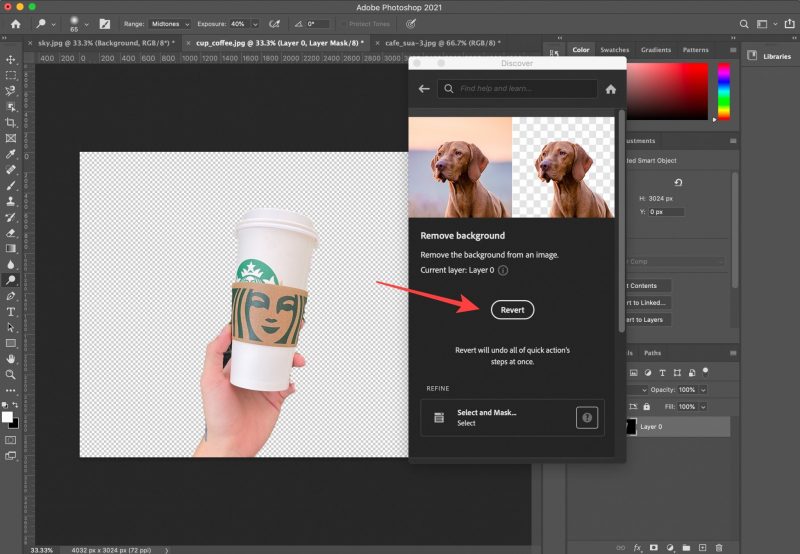This screenshot has width=800, height=554.
Task: Create a new group folder icon
Action: pos(686,547)
